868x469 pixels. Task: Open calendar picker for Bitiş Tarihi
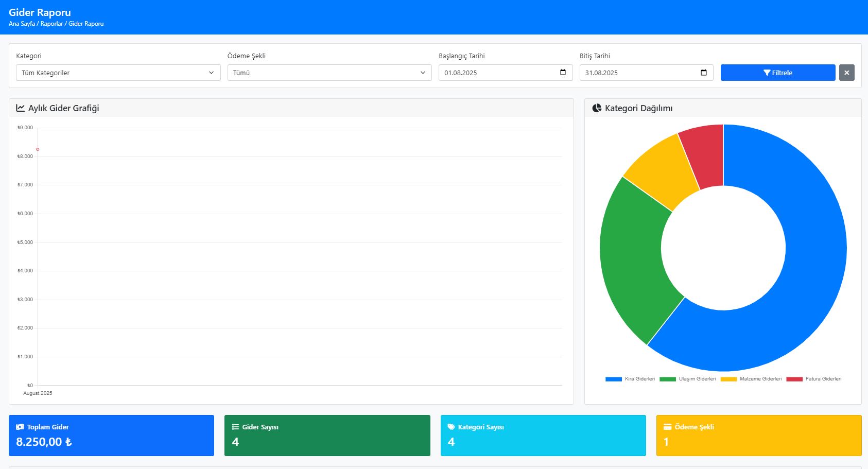tap(704, 73)
